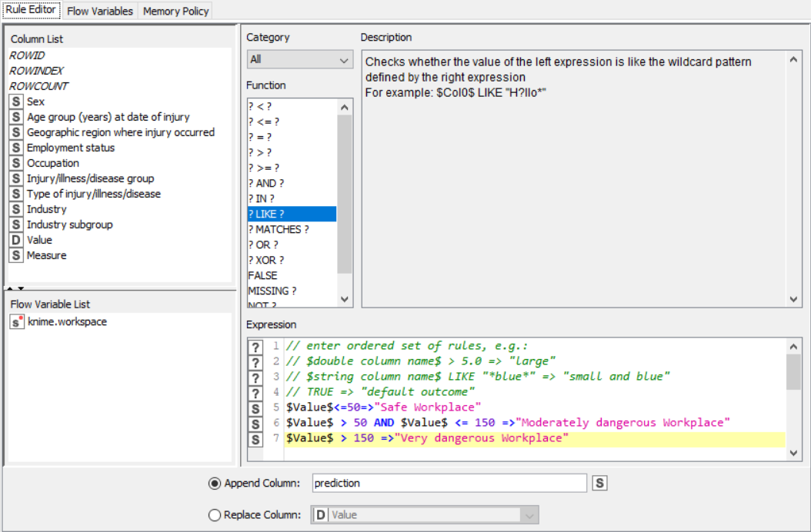Select the '? AND ?' function

(x=292, y=184)
